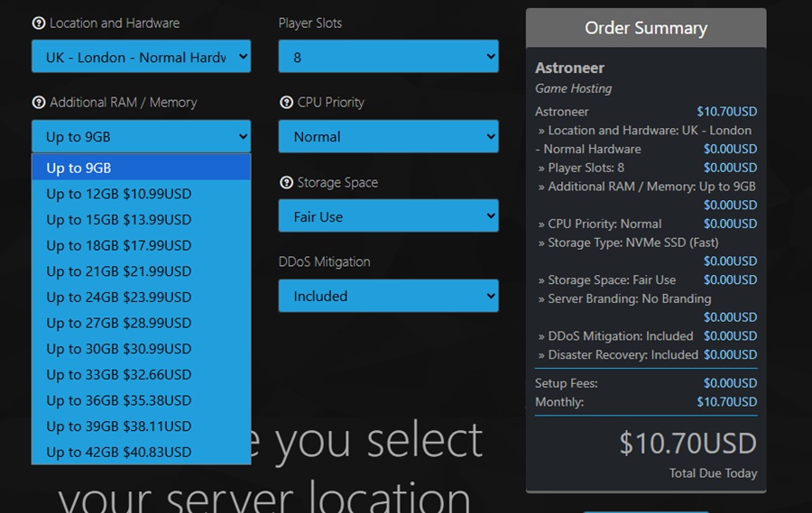Open the CPU Priority dropdown

click(x=388, y=136)
